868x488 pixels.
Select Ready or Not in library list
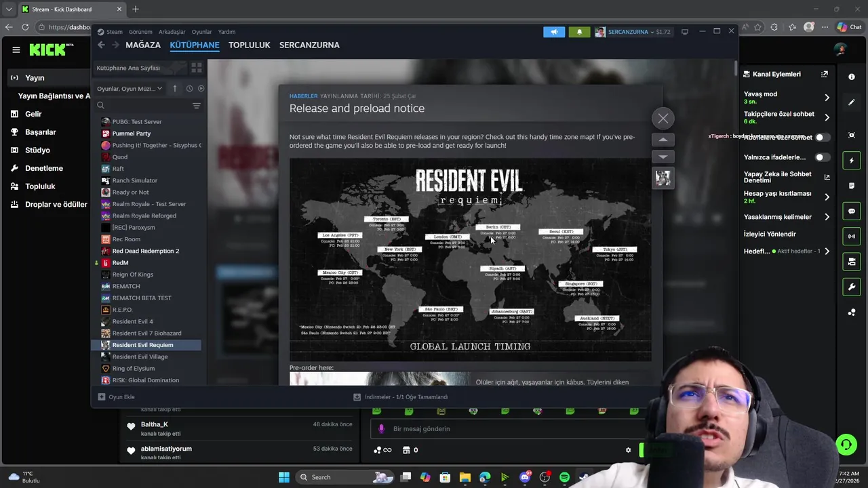point(130,192)
